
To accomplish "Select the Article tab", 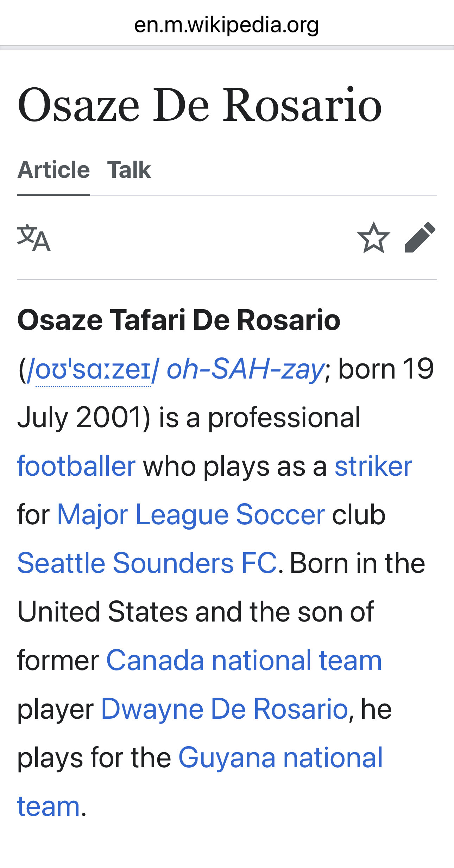I will pos(53,170).
